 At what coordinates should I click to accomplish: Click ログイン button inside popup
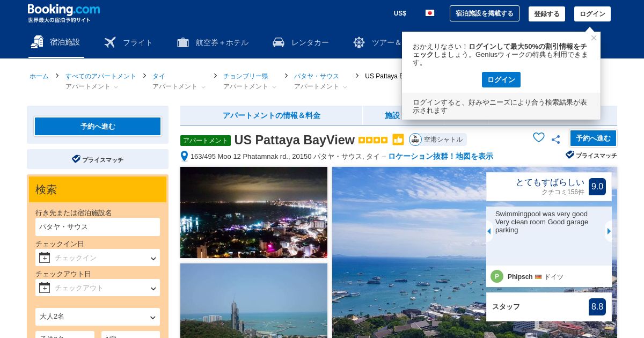click(501, 79)
